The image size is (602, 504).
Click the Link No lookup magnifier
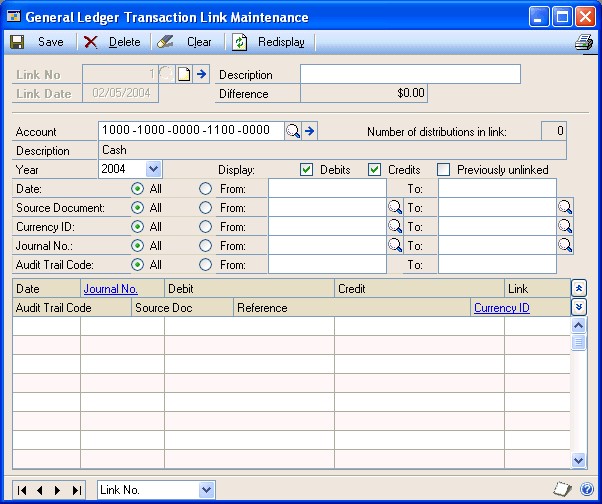[166, 74]
